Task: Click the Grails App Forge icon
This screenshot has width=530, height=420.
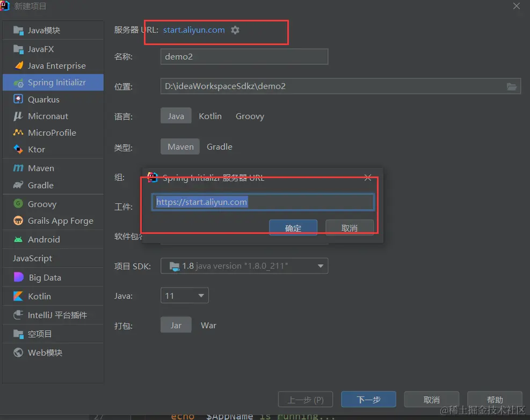Action: (x=18, y=221)
